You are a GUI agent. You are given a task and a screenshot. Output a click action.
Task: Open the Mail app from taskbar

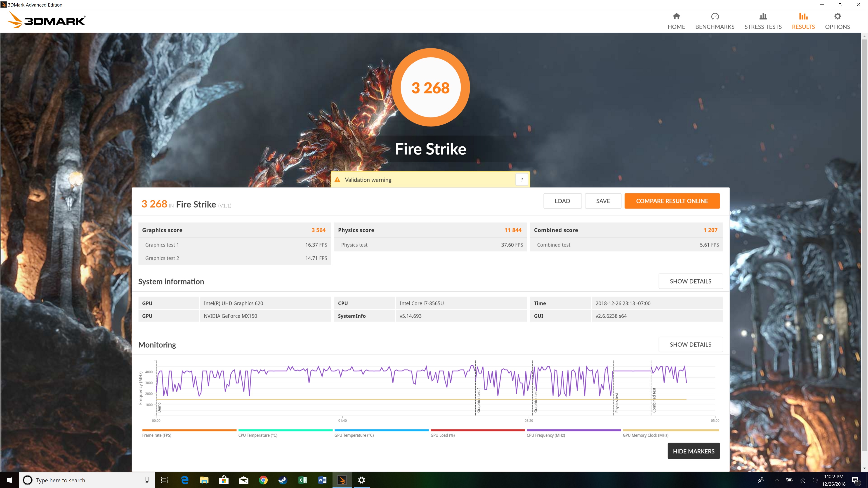(244, 480)
